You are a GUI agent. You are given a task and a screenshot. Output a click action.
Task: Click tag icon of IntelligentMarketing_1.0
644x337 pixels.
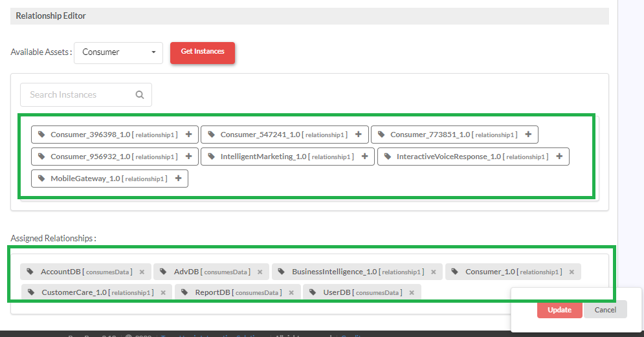(x=212, y=157)
